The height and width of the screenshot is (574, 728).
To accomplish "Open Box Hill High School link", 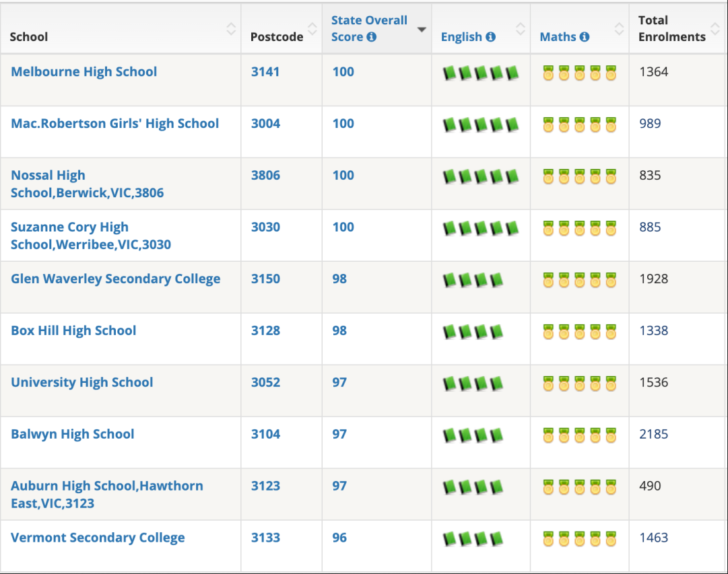I will pyautogui.click(x=73, y=330).
